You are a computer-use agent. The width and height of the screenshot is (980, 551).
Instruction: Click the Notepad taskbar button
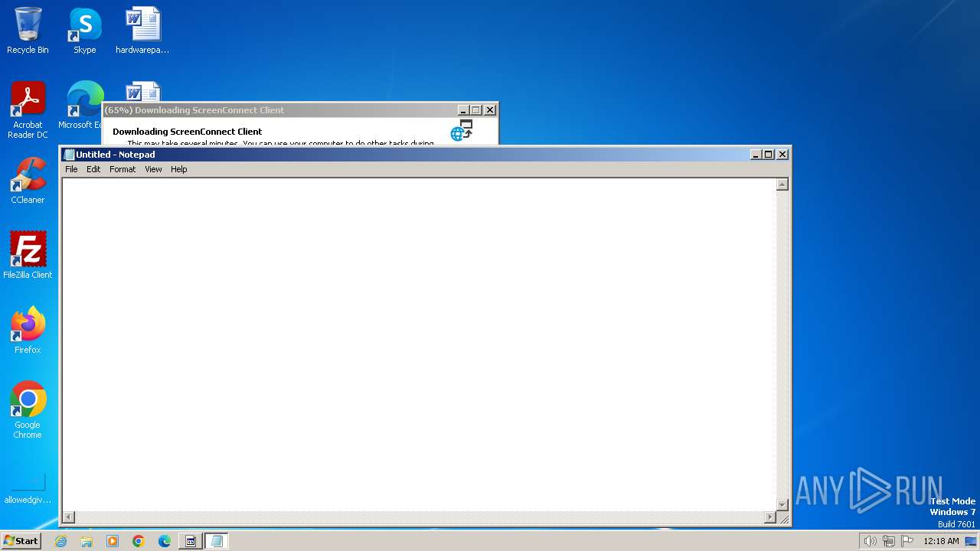click(217, 541)
